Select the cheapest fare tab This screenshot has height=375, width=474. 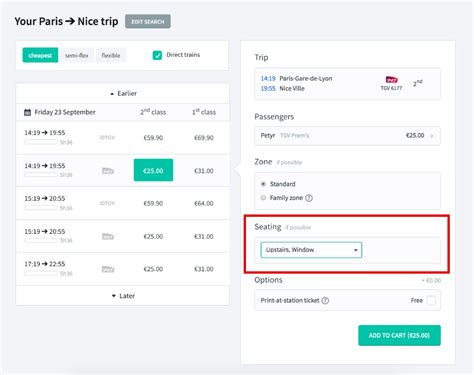point(40,55)
